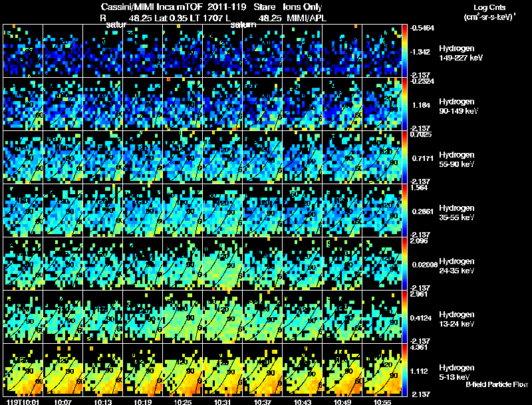Click the '-1.342' colorbar midpoint value
This screenshot has width=532, height=405.
[x=420, y=52]
